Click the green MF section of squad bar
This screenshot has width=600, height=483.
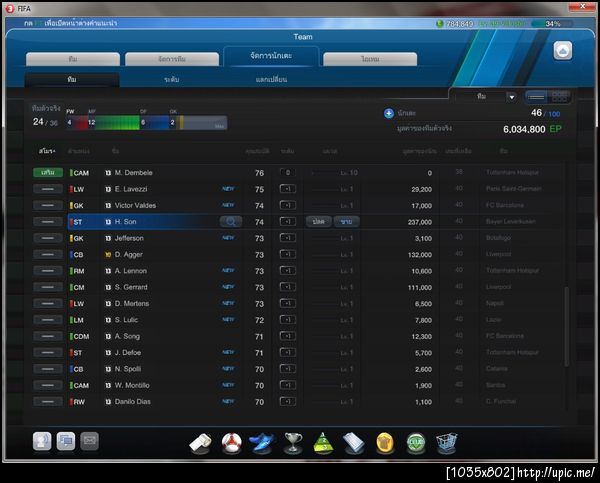[113, 122]
